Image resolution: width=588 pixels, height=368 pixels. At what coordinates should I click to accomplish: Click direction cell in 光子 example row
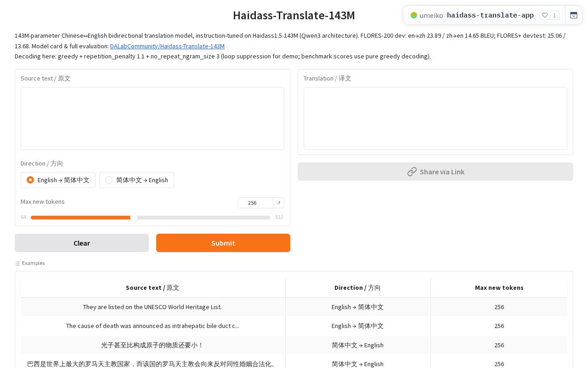pos(357,345)
